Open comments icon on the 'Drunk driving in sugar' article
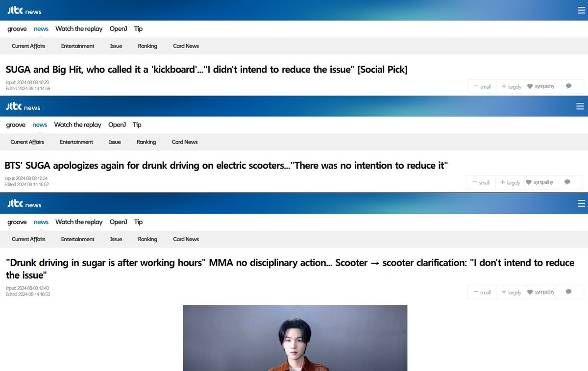588x371 pixels. coord(568,292)
